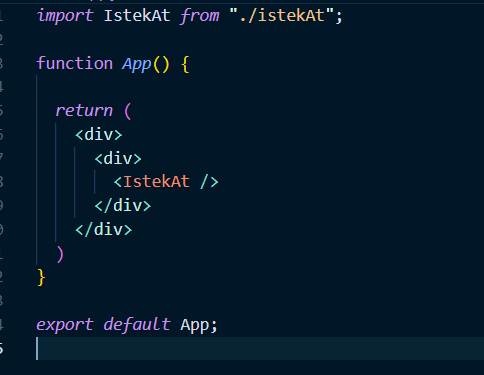Click the empty highlighted last line with cursor

tap(260, 349)
